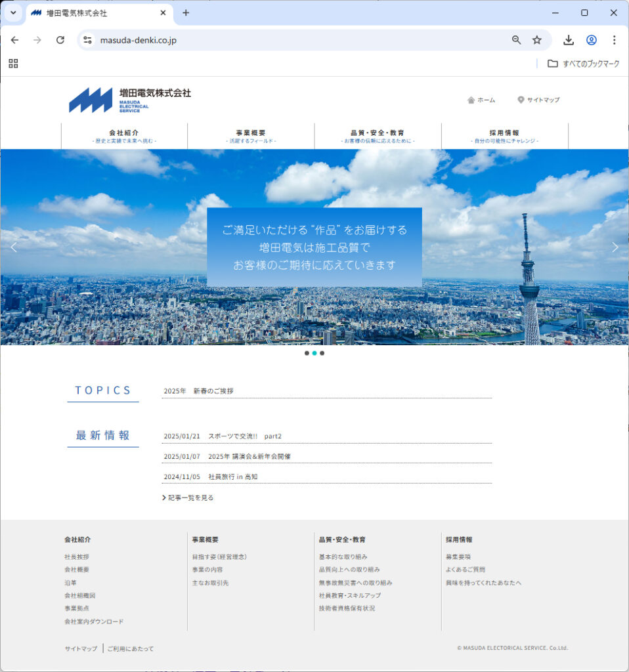
Task: Open the apps grid icon in bookmarks bar
Action: (13, 64)
